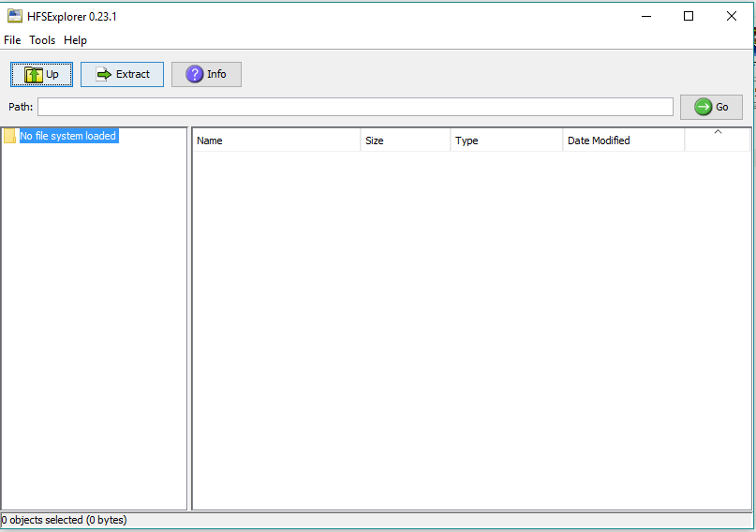Click the Info button
Viewport: 756px width, 532px height.
click(x=206, y=74)
